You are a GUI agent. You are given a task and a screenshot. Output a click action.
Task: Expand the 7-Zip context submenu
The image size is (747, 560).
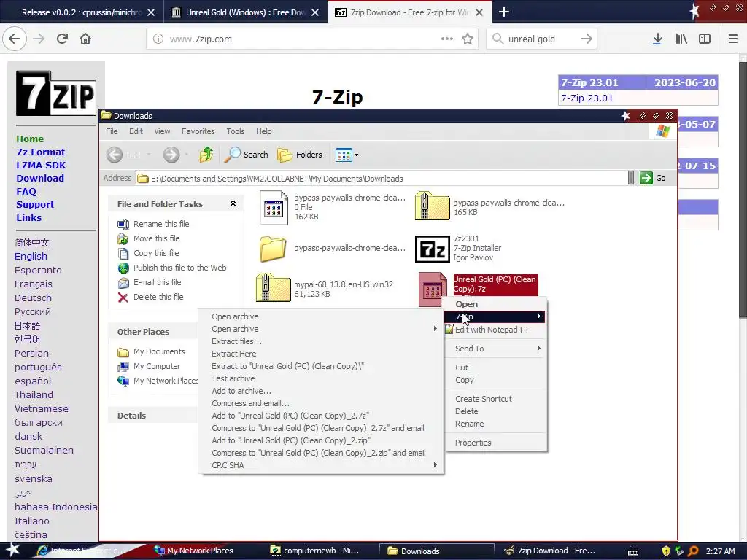coord(495,316)
